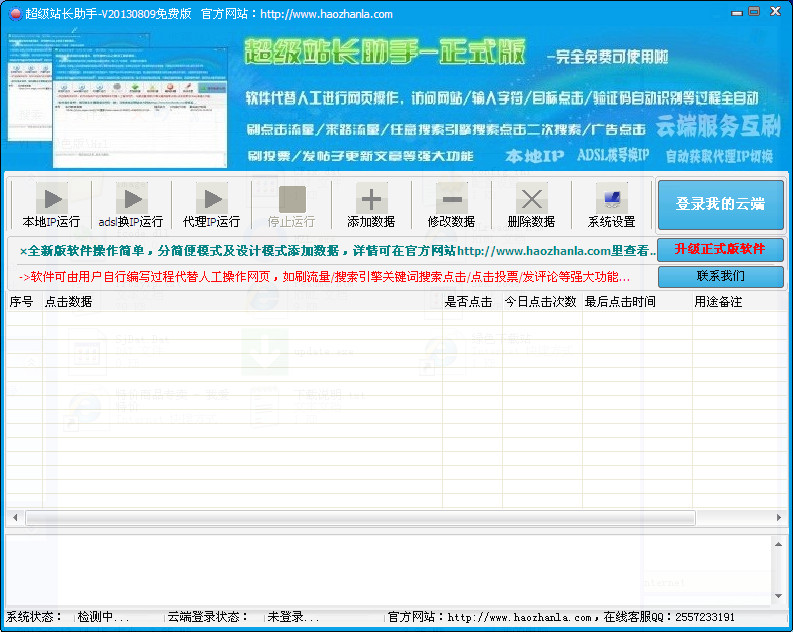This screenshot has height=632, width=793.
Task: Click log panel scroll up arrow
Action: point(778,544)
